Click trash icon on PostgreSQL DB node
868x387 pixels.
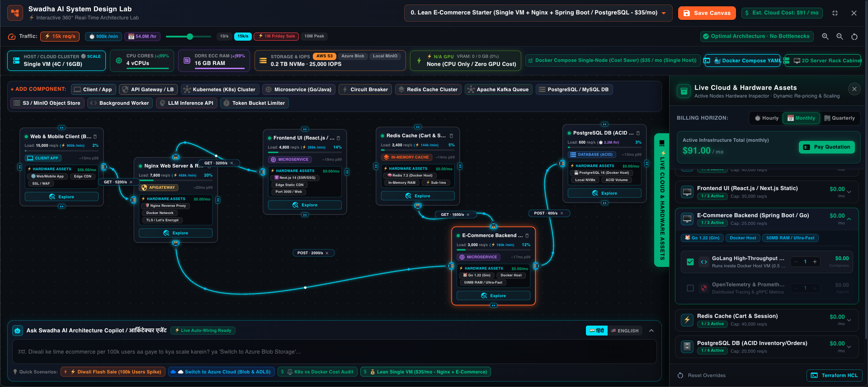tap(638, 133)
